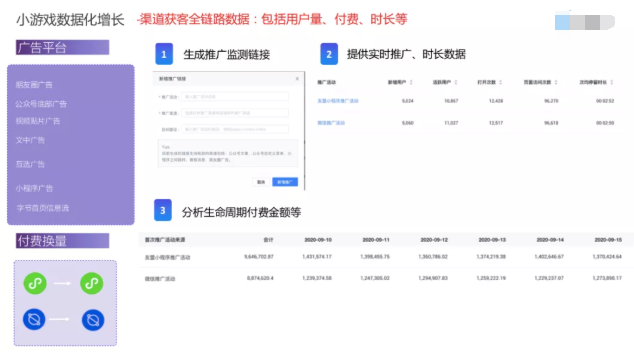634x360 pixels.
Task: Click the left green mini-program icon
Action: tap(35, 283)
